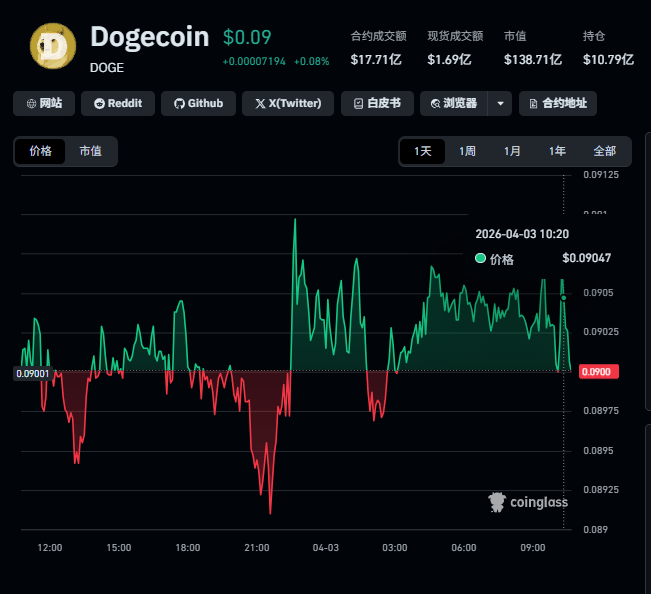Switch chart to 市值 view
The height and width of the screenshot is (594, 651).
coord(91,151)
